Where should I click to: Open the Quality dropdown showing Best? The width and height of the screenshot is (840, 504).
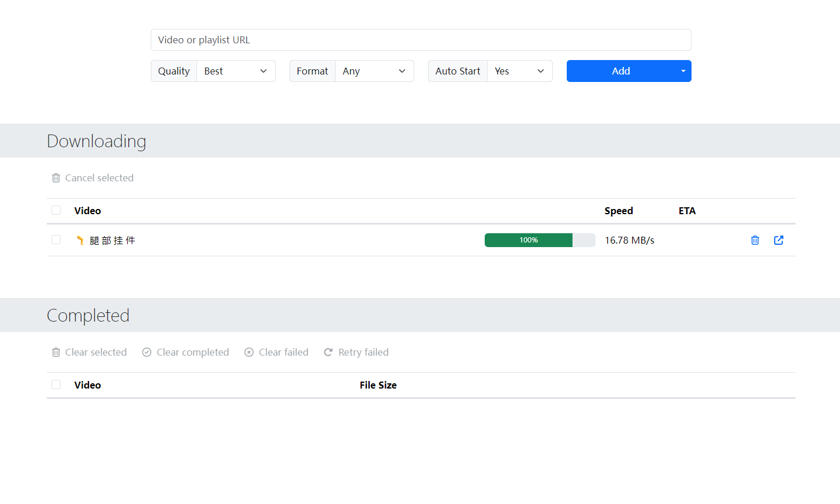click(x=236, y=71)
